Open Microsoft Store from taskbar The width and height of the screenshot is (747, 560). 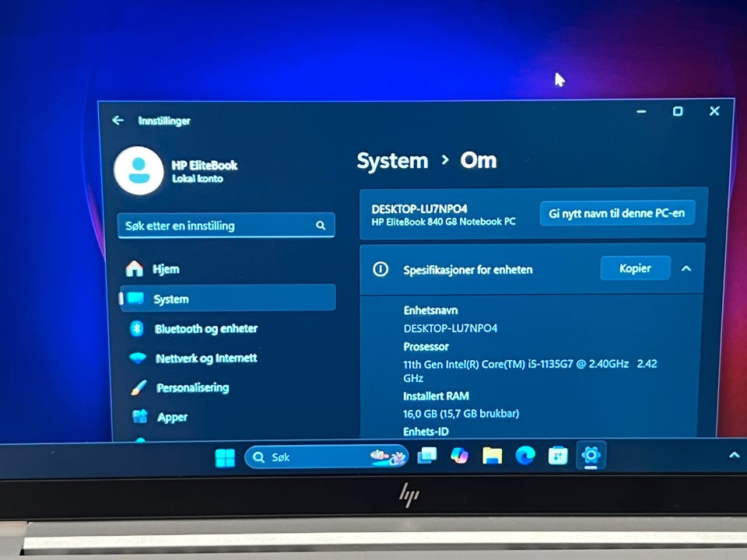(x=558, y=456)
